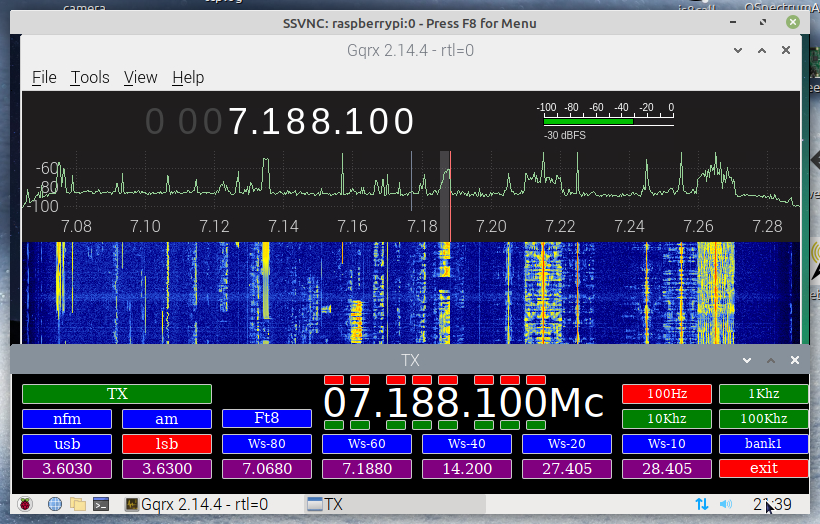
Task: Click the TX window chevron-up button
Action: pyautogui.click(x=771, y=360)
